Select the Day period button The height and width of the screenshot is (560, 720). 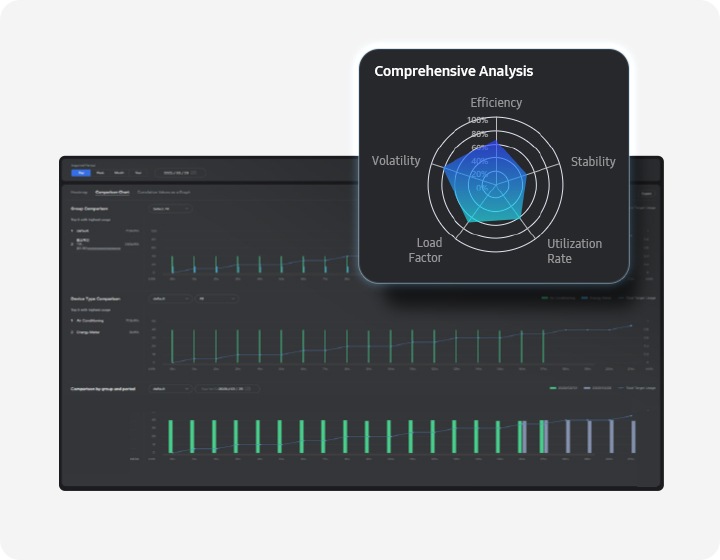pos(81,173)
